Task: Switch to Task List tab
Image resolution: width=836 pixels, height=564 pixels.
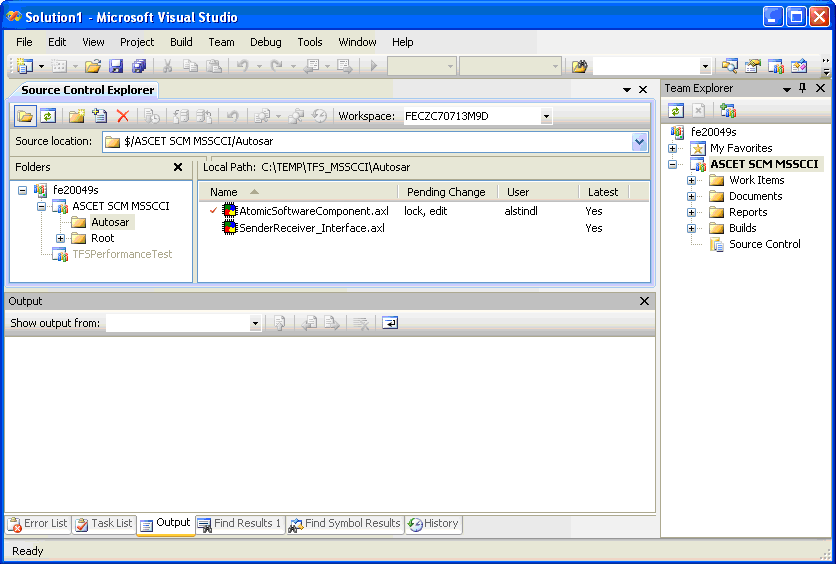Action: tap(104, 524)
